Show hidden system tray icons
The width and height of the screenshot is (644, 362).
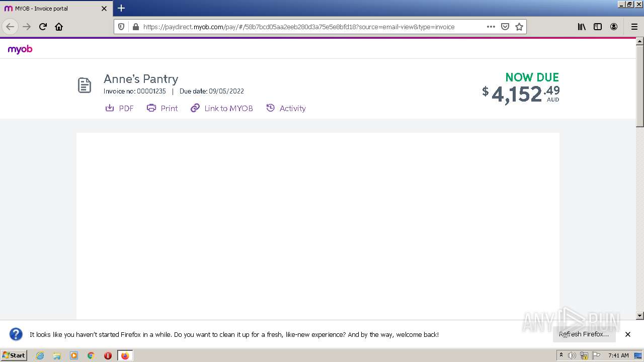tap(561, 355)
